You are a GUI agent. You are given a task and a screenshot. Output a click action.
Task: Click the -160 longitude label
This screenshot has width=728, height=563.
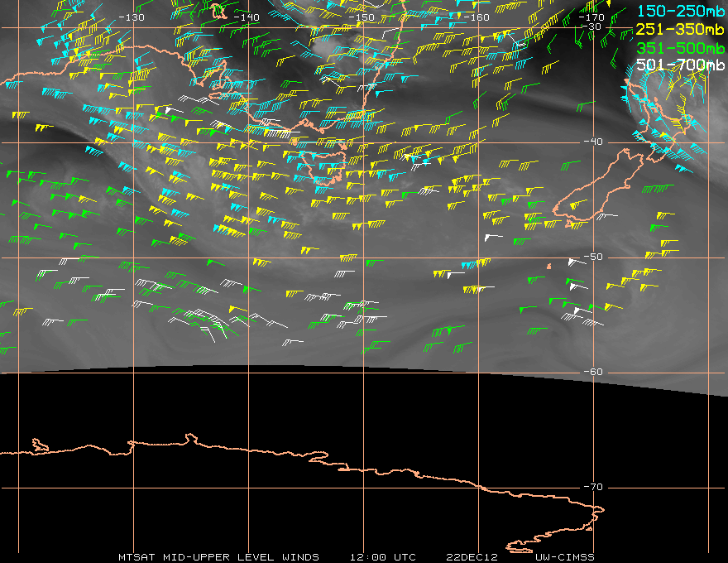click(x=477, y=17)
